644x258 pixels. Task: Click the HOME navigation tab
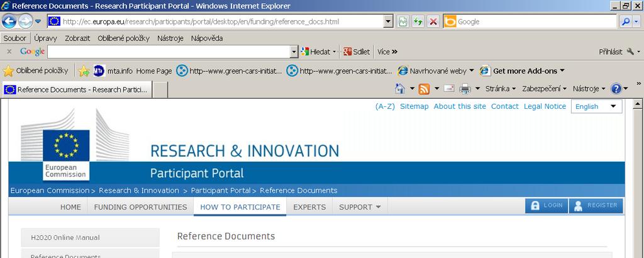pos(70,207)
